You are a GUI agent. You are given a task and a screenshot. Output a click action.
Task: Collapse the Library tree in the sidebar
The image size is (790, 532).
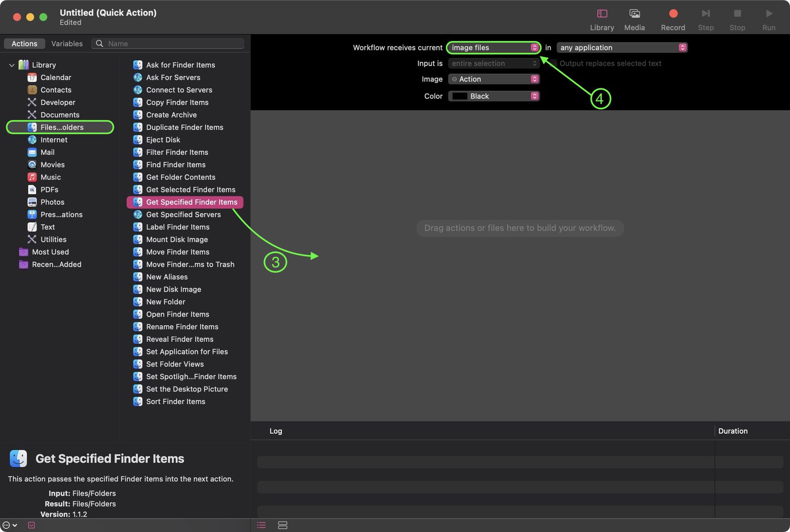click(11, 65)
